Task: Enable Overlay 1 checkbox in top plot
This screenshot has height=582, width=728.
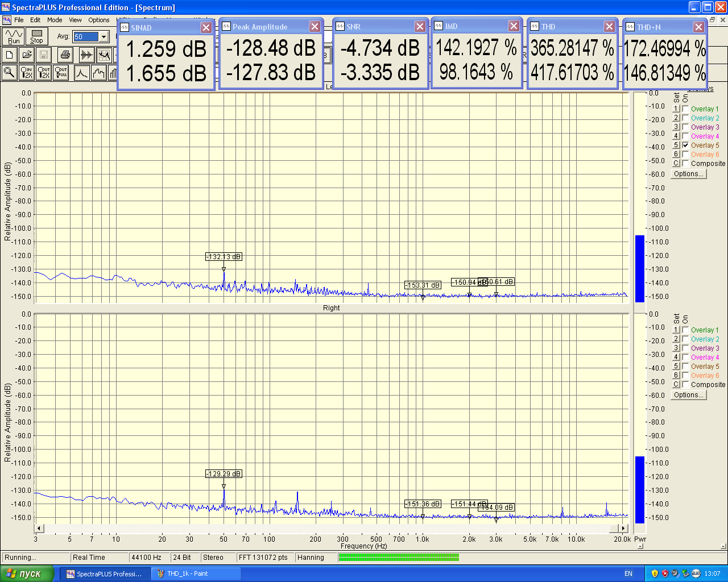Action: pos(685,109)
